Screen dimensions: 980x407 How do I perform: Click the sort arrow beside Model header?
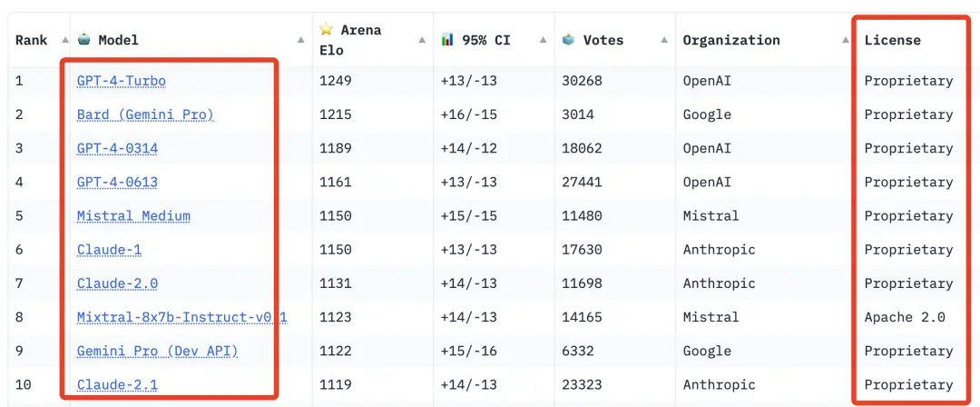click(300, 40)
